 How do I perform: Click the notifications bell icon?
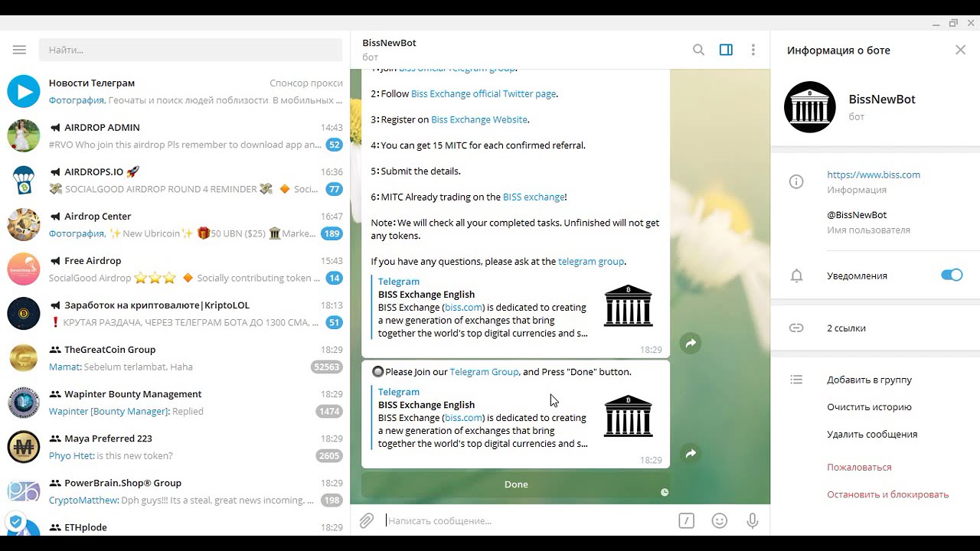pyautogui.click(x=796, y=275)
